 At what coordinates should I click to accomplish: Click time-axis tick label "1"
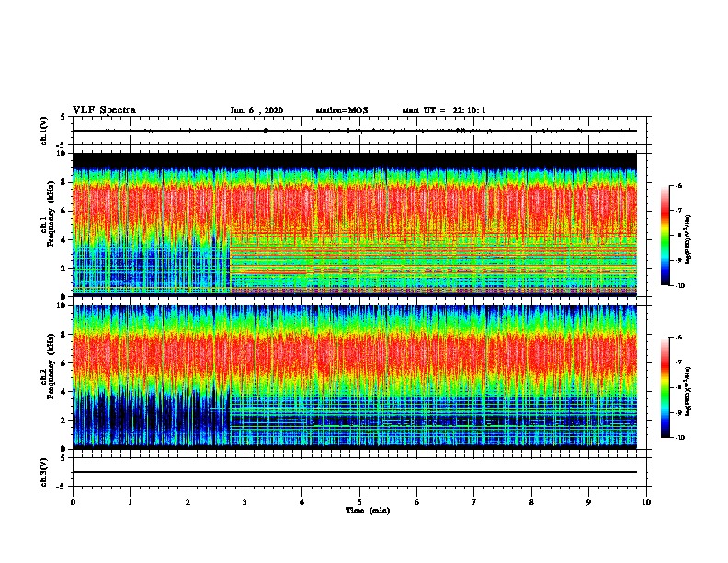[130, 501]
